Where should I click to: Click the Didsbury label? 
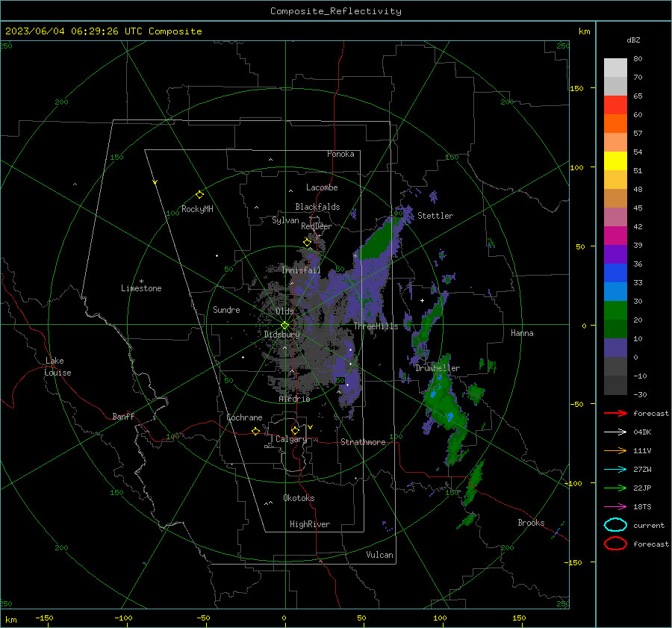click(281, 335)
